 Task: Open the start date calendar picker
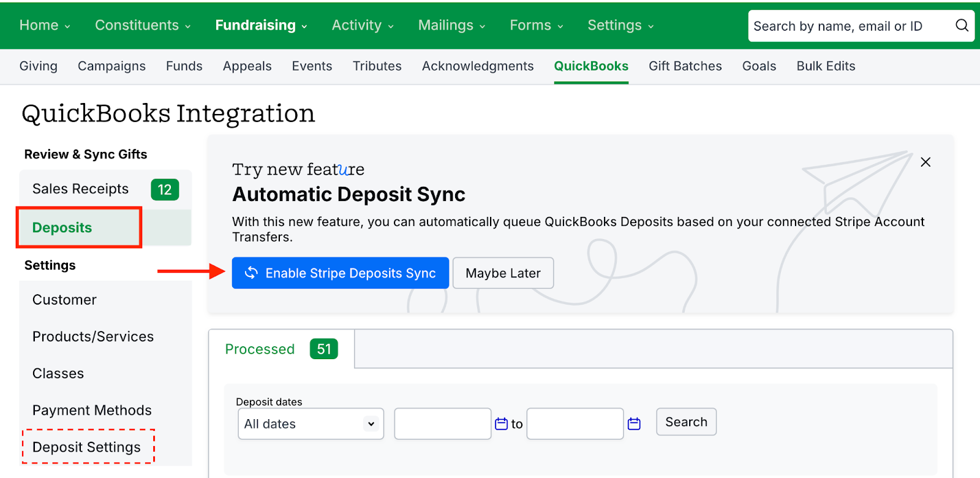tap(501, 423)
